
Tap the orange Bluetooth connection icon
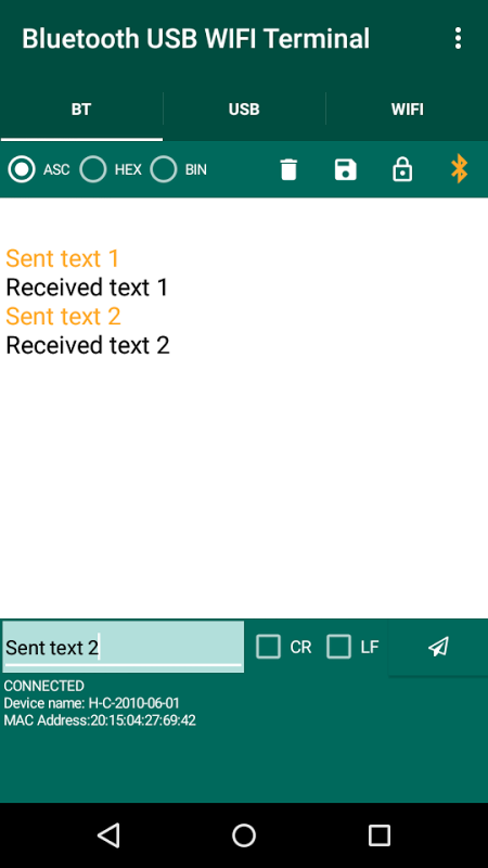(x=459, y=169)
